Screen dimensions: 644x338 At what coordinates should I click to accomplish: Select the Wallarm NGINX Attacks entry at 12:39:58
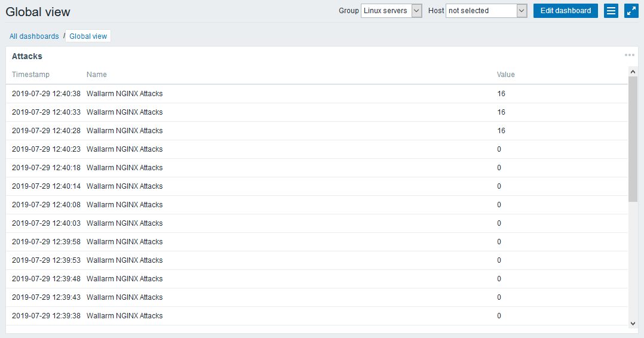pos(124,242)
